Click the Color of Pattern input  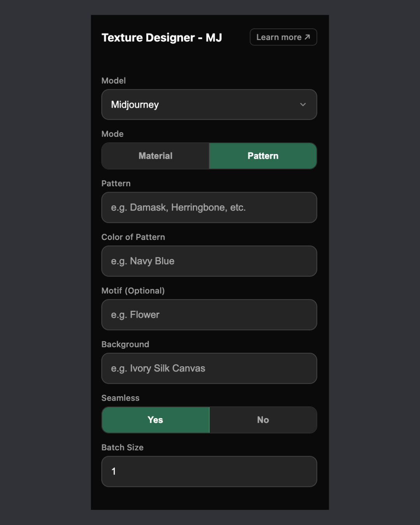(x=209, y=261)
